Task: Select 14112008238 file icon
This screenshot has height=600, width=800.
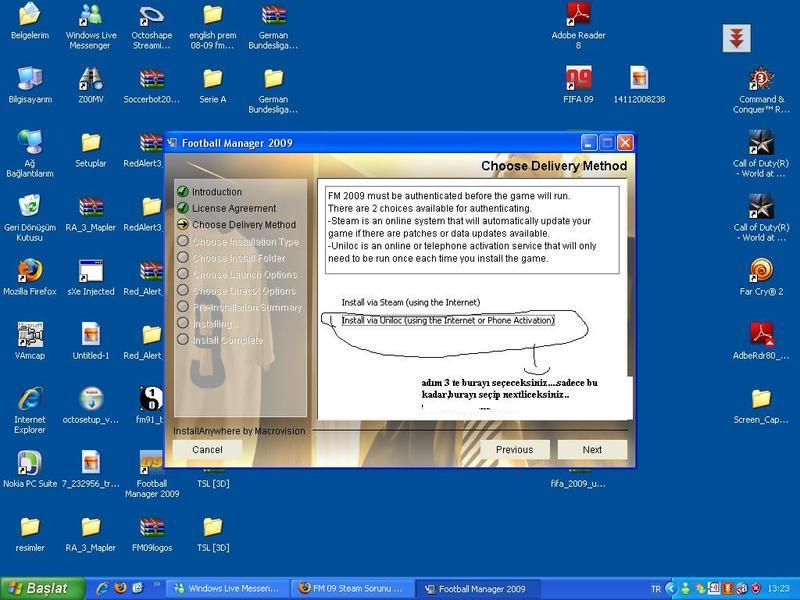Action: 639,86
